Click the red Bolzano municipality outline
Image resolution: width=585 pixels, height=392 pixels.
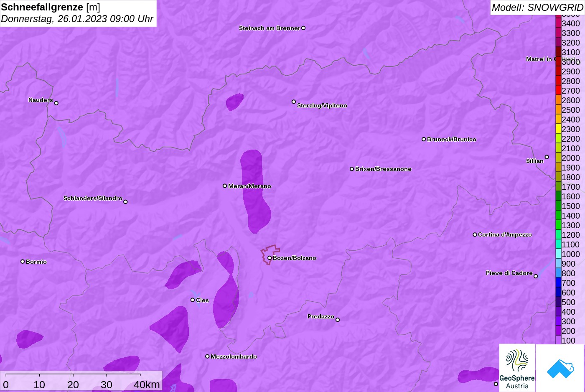point(270,254)
